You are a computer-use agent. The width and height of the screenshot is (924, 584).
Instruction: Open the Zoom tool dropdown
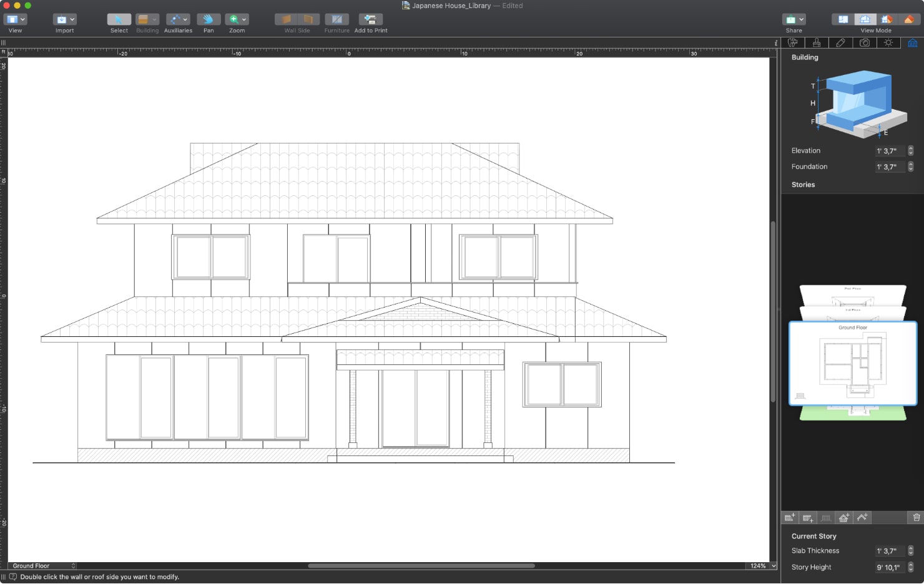[x=237, y=19]
